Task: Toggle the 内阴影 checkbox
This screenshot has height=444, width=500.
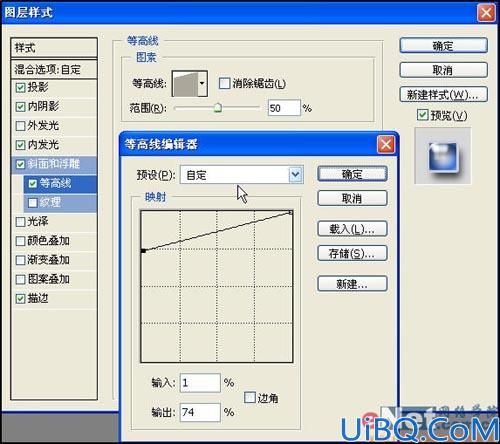Action: pyautogui.click(x=20, y=107)
